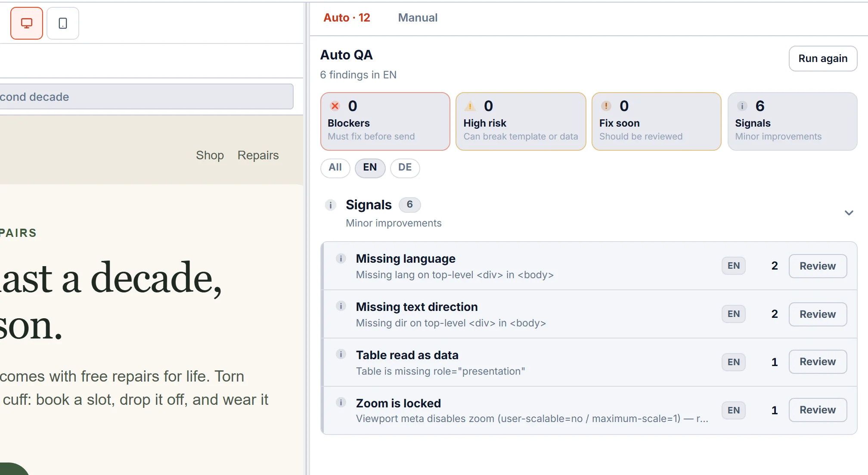Filter findings by EN language
This screenshot has height=475, width=868.
pyautogui.click(x=370, y=168)
